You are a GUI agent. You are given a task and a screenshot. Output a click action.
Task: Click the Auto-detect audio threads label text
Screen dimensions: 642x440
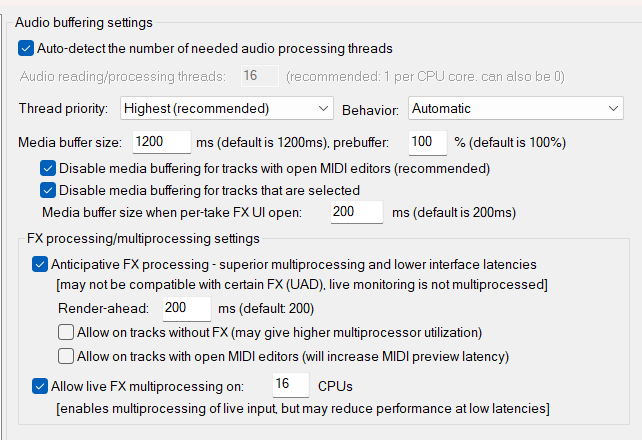tap(214, 48)
